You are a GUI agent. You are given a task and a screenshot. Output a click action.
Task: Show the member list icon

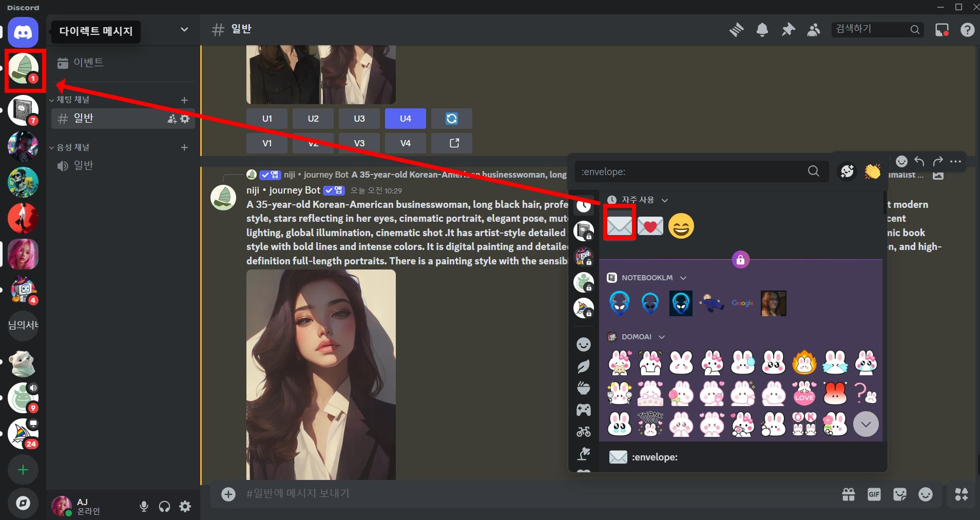click(814, 30)
